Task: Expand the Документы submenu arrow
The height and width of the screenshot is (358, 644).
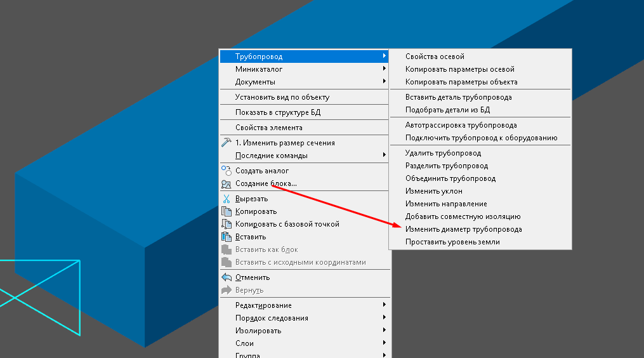Action: pyautogui.click(x=384, y=82)
